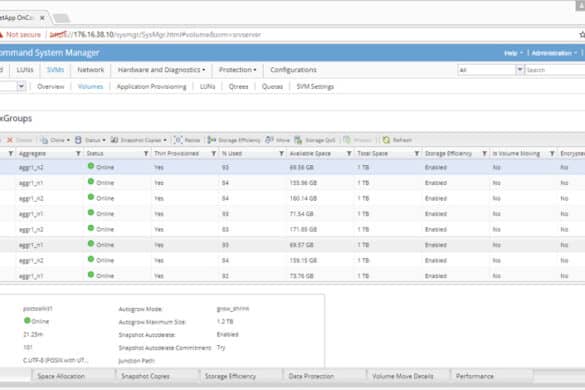Open the Administration dropdown in blue header
585x390 pixels.
(x=554, y=53)
